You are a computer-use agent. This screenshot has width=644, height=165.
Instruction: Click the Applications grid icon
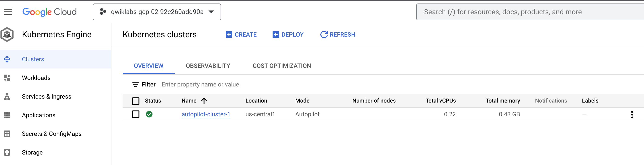pyautogui.click(x=7, y=115)
